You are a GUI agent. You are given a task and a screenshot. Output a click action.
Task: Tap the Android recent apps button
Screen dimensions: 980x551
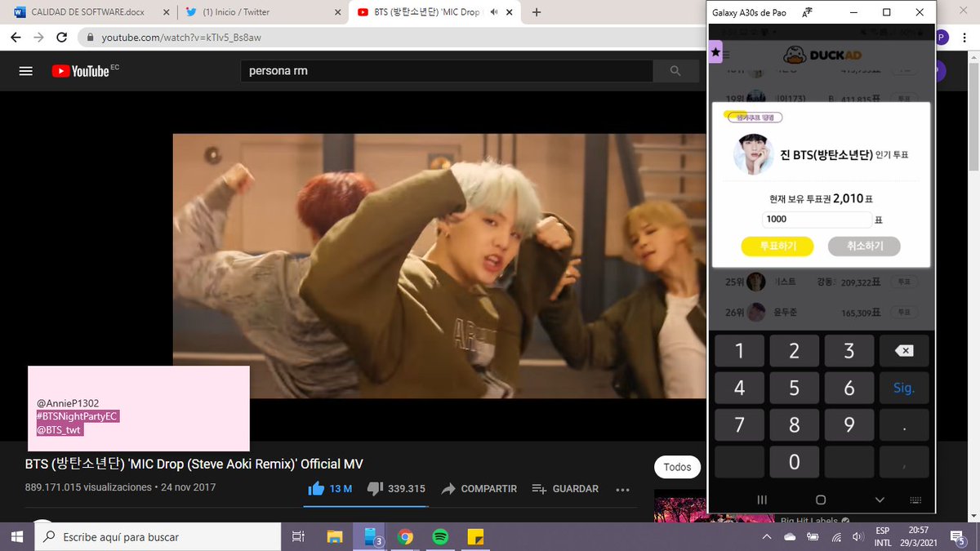tap(762, 500)
